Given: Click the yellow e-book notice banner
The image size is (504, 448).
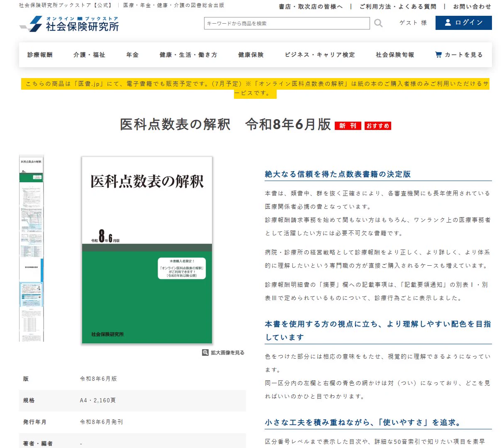Looking at the screenshot, I should pyautogui.click(x=256, y=88).
